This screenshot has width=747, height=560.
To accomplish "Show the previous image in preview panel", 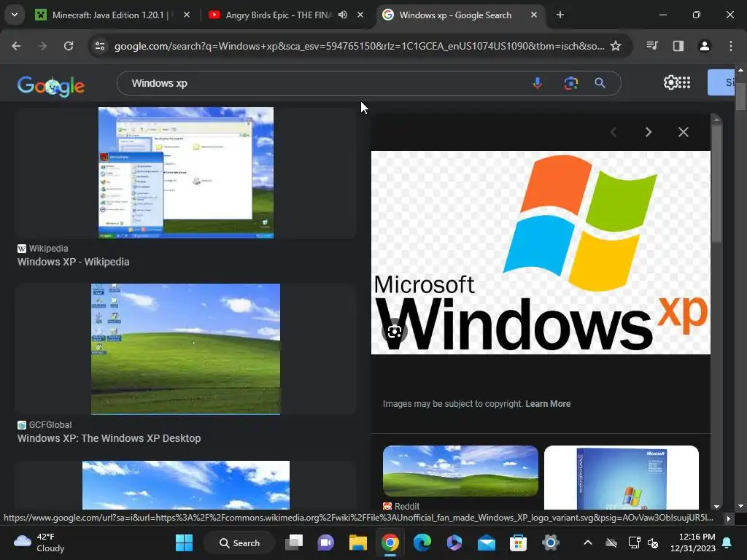I will [x=614, y=132].
